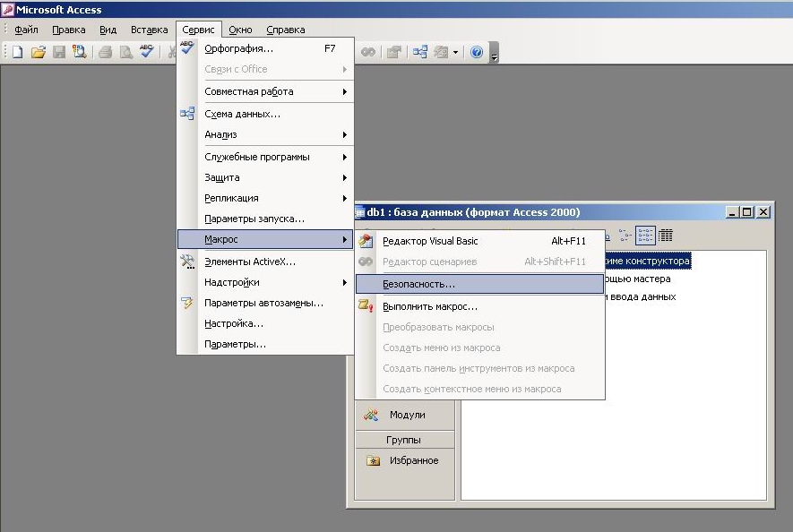Open the Справка menu
This screenshot has height=532, width=793.
[x=286, y=30]
